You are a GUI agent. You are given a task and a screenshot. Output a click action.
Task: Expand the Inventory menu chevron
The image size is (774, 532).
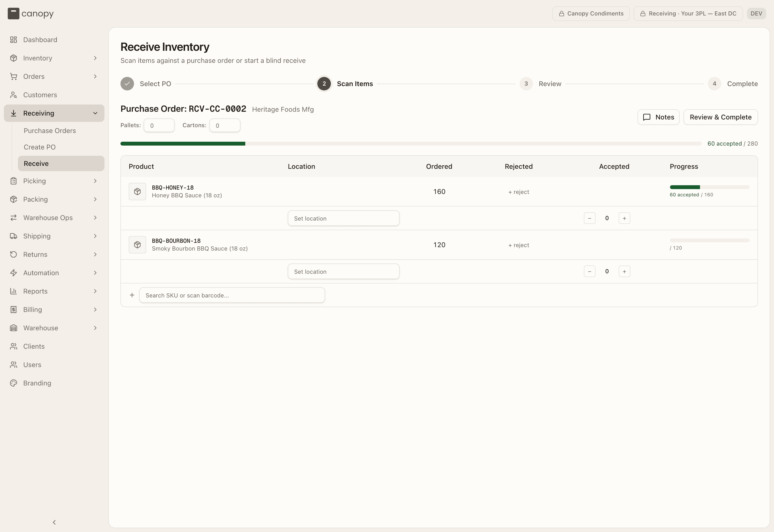tap(95, 58)
